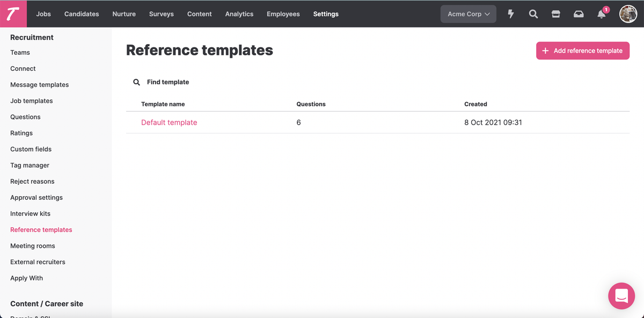Go to the Jobs menu
The image size is (644, 318).
point(43,14)
